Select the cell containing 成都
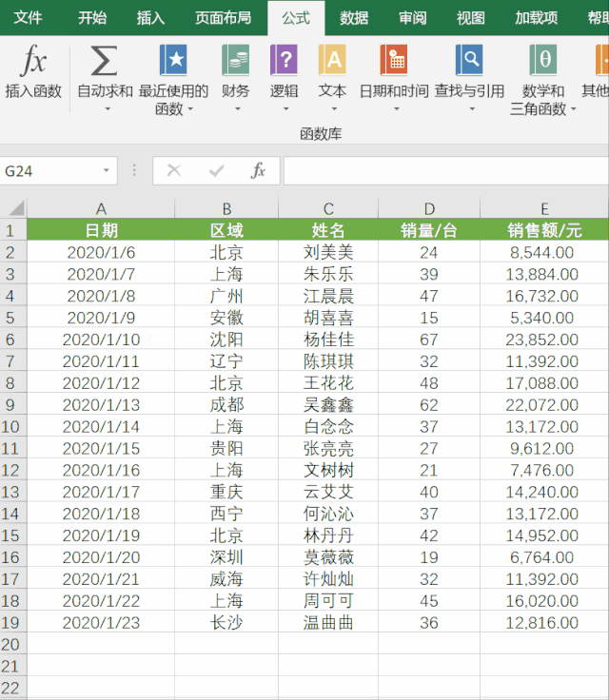The image size is (609, 700). (x=226, y=404)
